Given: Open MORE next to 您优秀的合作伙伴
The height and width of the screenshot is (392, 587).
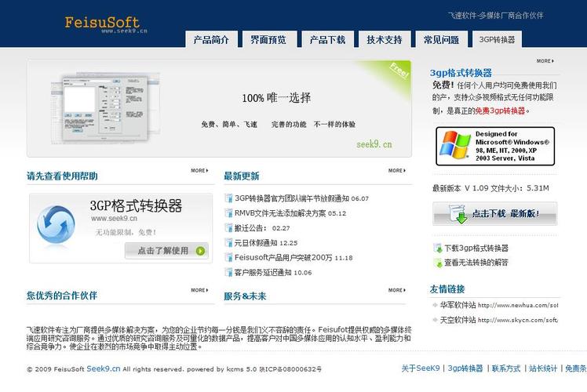Looking at the screenshot, I should (x=199, y=290).
